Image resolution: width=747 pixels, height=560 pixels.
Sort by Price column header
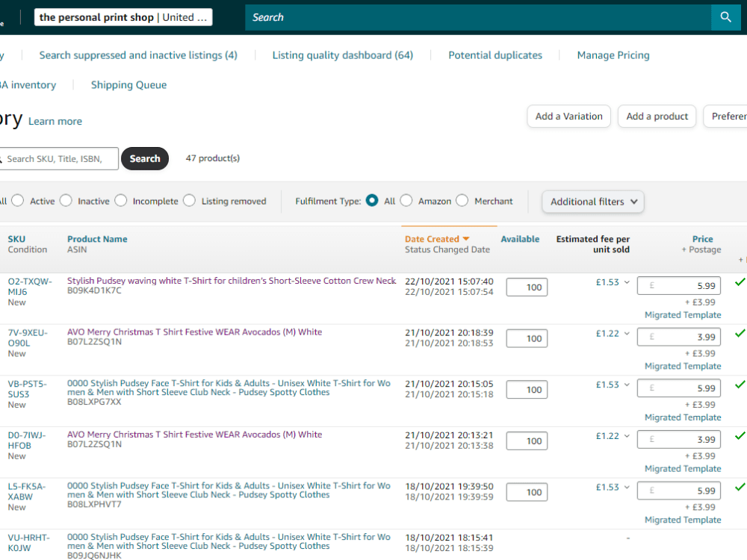703,239
